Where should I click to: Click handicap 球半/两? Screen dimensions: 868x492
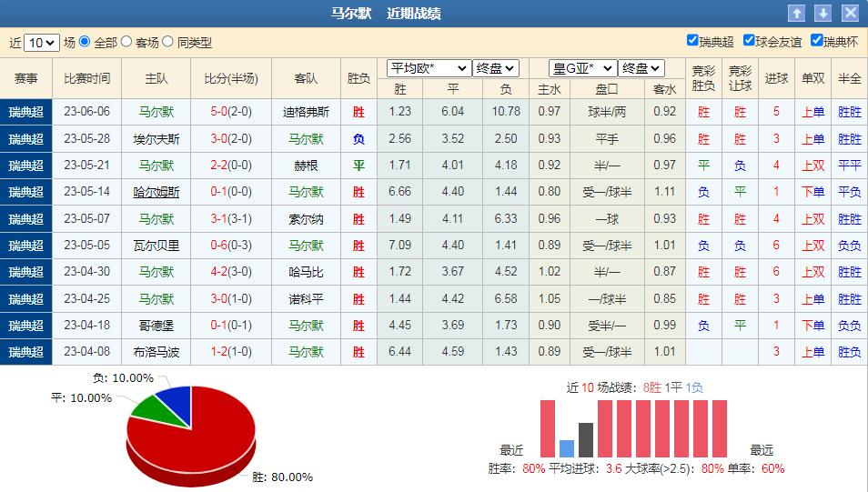(607, 112)
